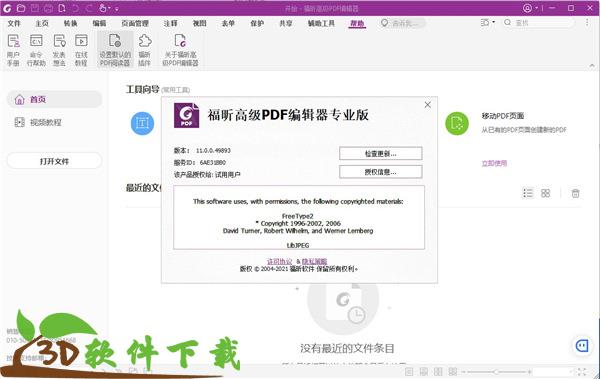Switch to the 辅助工具 Accessibility tab

pos(321,23)
